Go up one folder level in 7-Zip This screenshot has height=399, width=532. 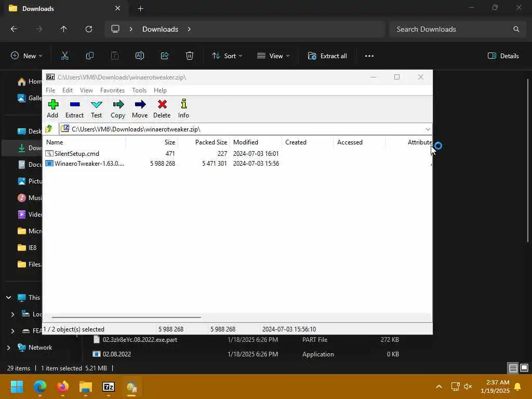(49, 129)
